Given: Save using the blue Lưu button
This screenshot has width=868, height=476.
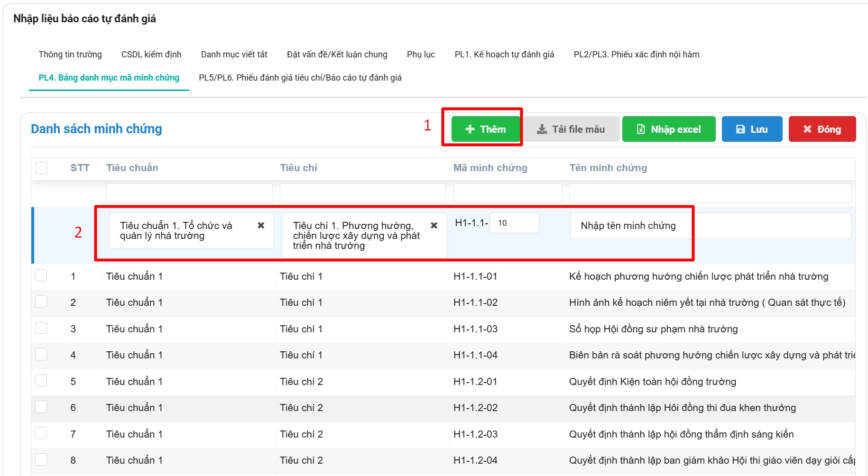Looking at the screenshot, I should click(x=752, y=129).
